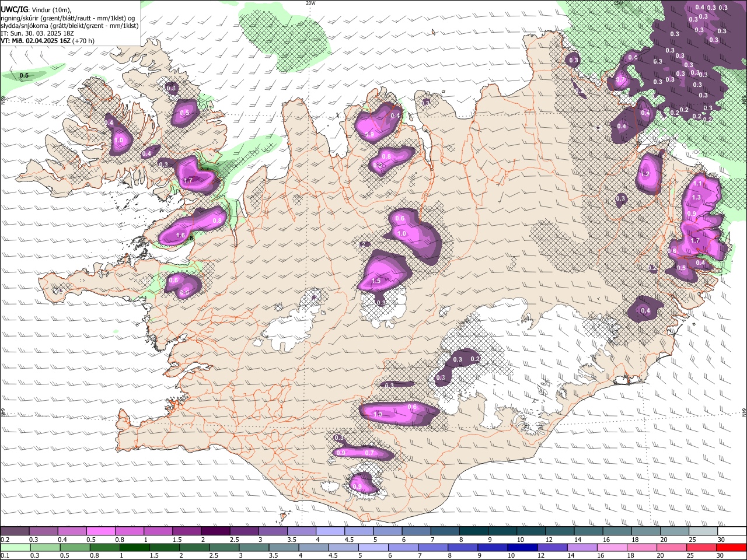The height and width of the screenshot is (560, 747).
Task: Select the darkest purple 2–2.5 snow legend swatch
Action: (215, 531)
